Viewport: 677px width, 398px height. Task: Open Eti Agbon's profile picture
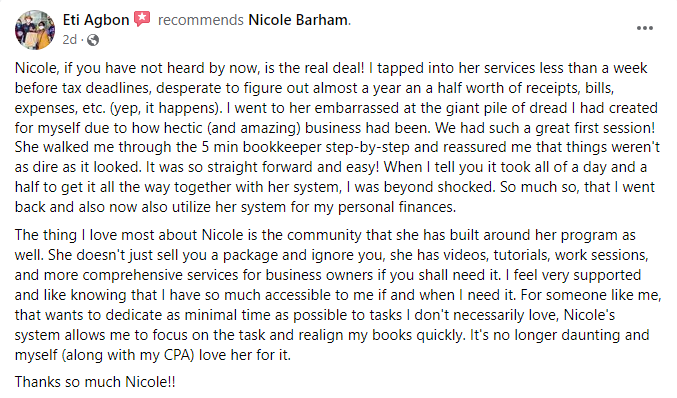(x=35, y=30)
